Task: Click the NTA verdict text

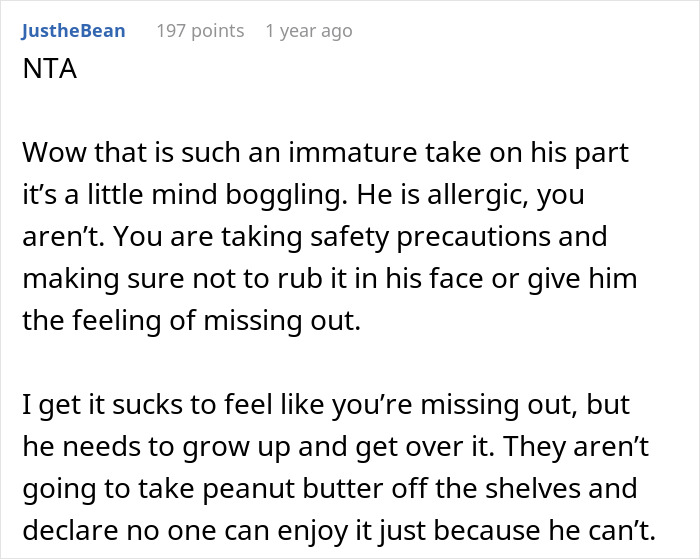Action: 50,69
